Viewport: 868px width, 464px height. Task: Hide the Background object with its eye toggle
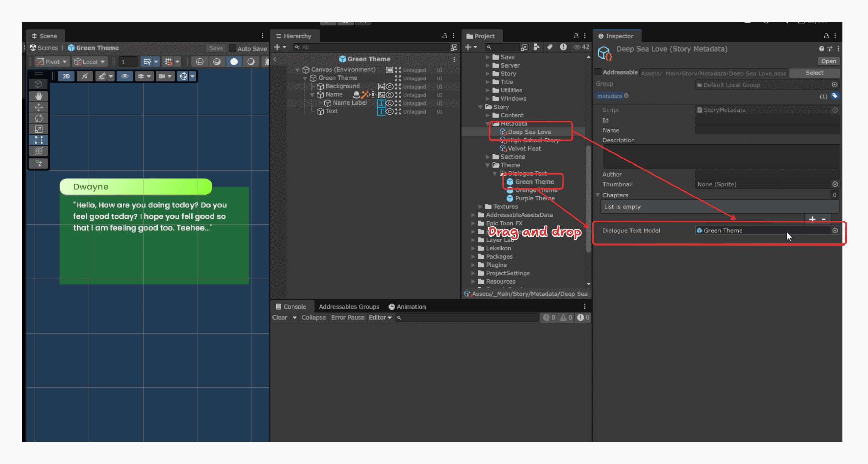click(x=390, y=87)
